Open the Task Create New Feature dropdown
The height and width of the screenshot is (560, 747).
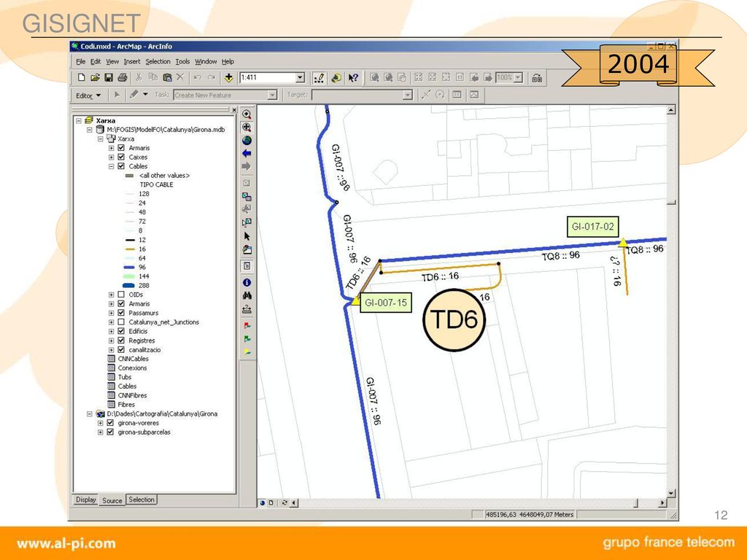[272, 96]
